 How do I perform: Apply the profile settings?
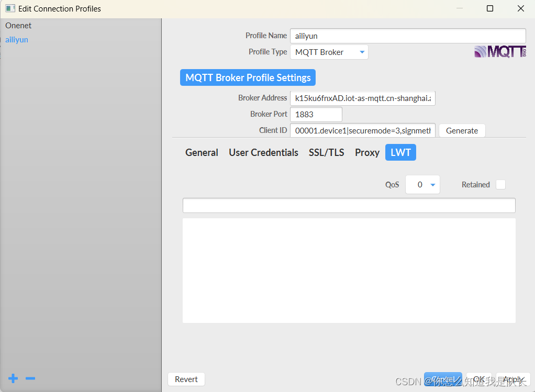[514, 379]
